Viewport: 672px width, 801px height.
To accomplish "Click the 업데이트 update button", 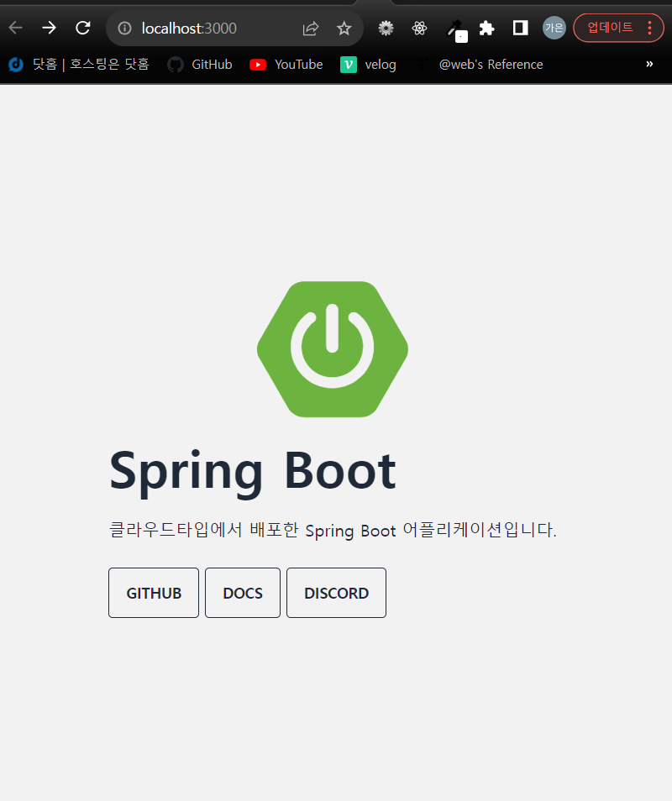I will click(x=610, y=28).
